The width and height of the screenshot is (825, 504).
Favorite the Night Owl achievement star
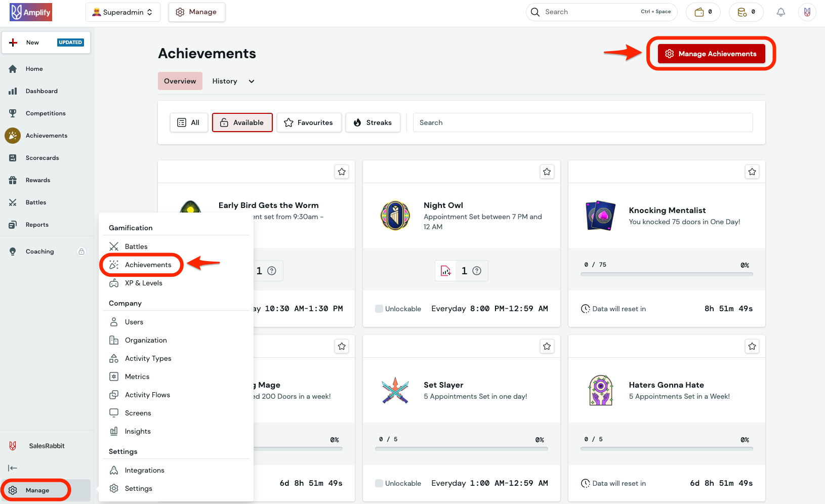pos(547,172)
